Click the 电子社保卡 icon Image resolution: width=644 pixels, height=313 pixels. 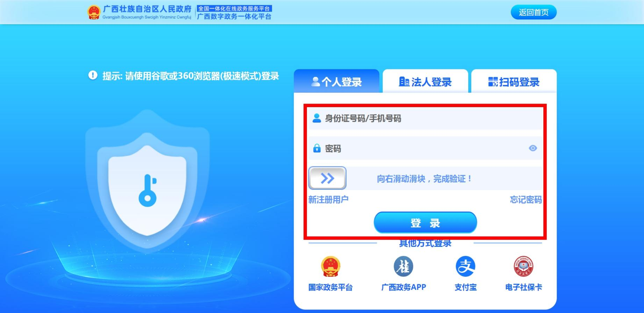tap(523, 266)
